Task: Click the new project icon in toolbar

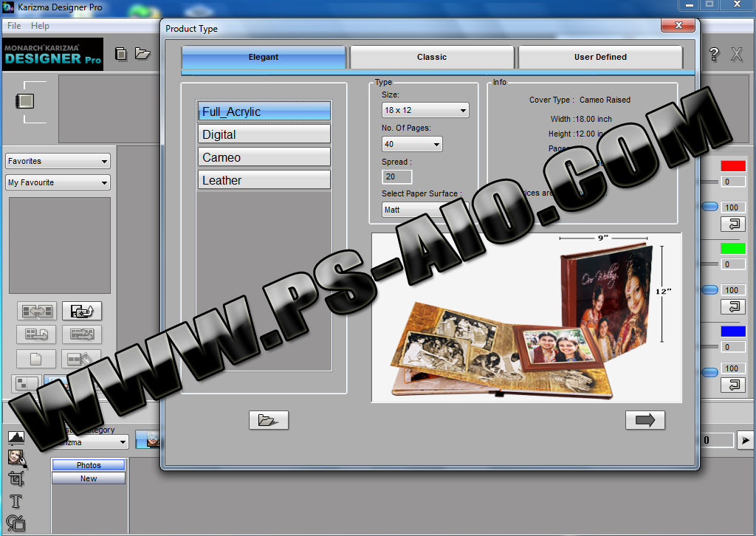Action: [x=121, y=53]
